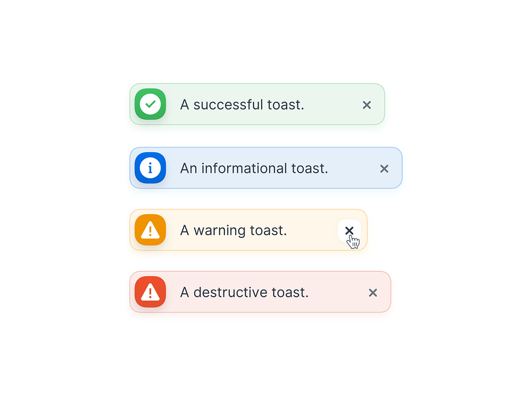Click the green success checkmark icon
The width and height of the screenshot is (532, 399).
click(x=149, y=104)
